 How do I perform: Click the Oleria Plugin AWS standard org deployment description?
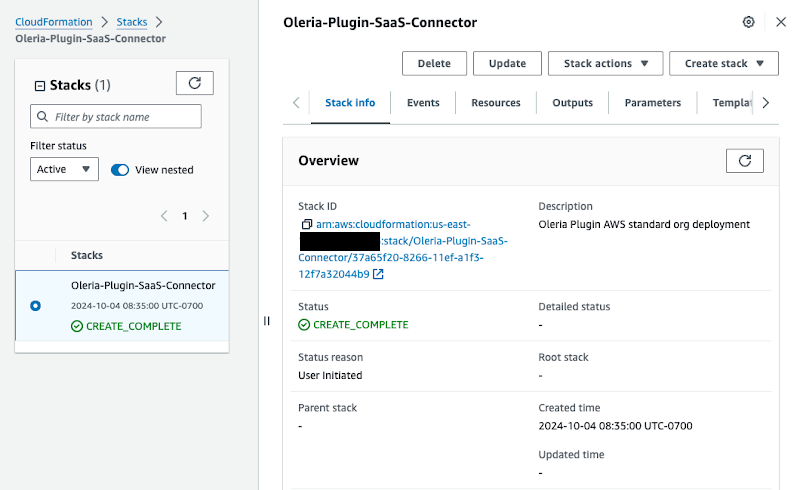tap(644, 224)
